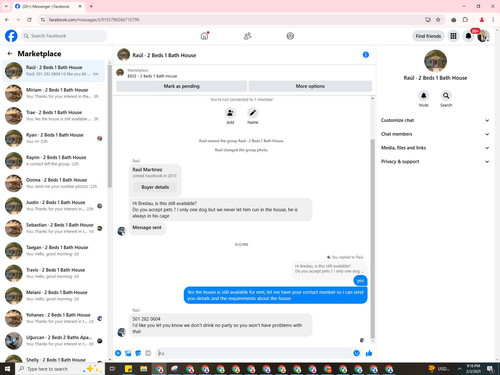Open the browser tab search dropdown
500x375 pixels.
point(6,6)
